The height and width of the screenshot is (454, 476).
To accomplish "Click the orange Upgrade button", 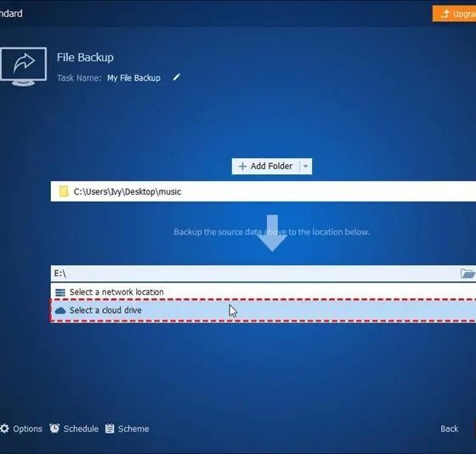I will point(454,14).
